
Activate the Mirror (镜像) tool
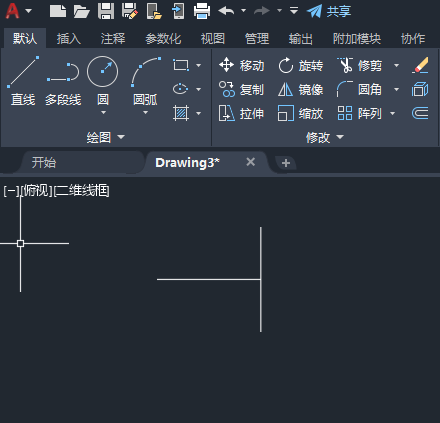click(300, 89)
